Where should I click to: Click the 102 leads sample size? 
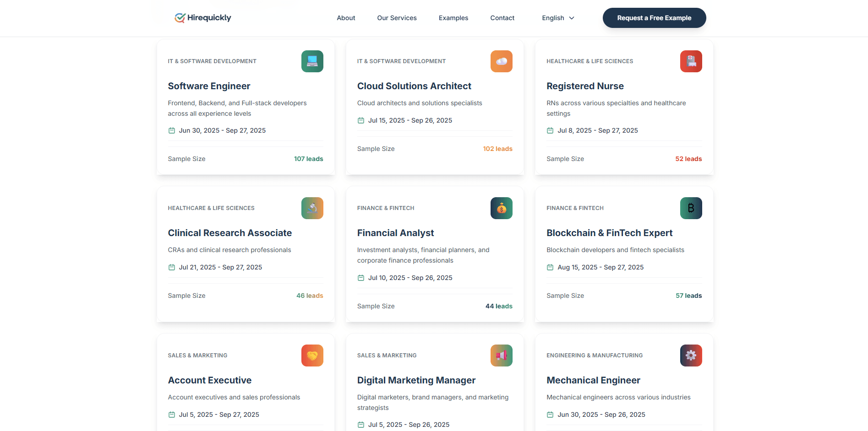[x=497, y=149]
